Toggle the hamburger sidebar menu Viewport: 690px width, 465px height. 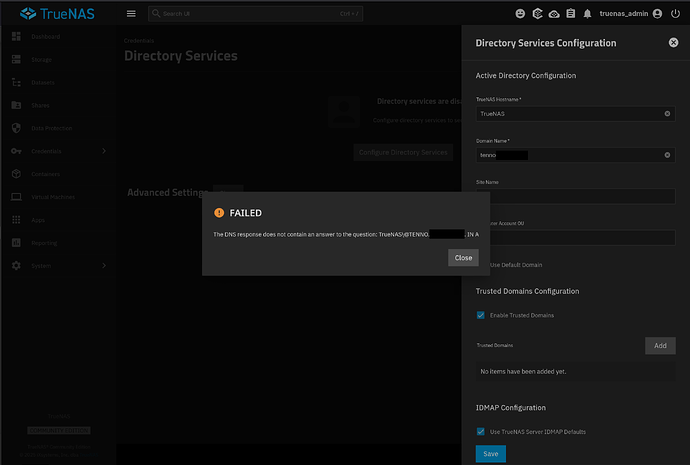click(x=131, y=14)
